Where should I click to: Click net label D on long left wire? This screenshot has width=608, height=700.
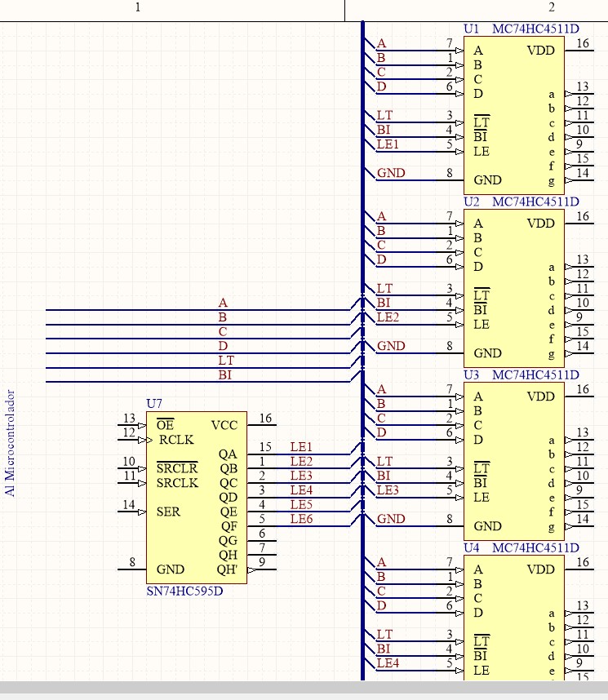(x=223, y=346)
